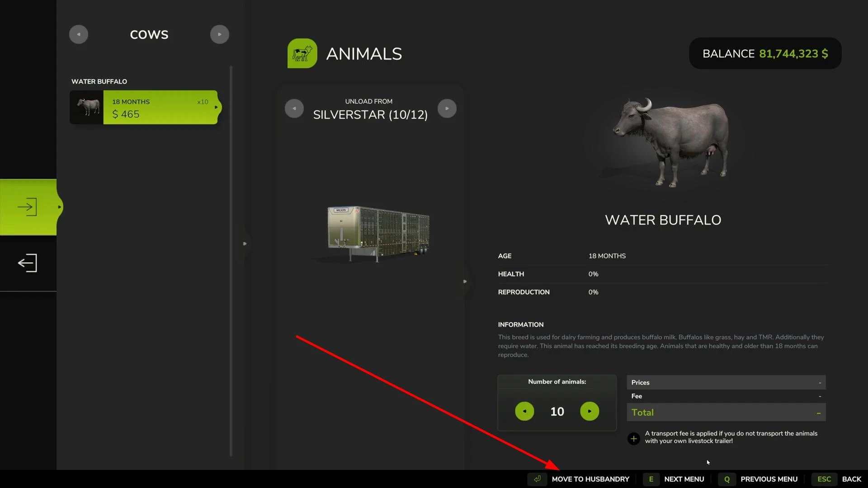Viewport: 868px width, 488px height.
Task: Select the 18 months Water Buffalo entry
Action: (145, 108)
